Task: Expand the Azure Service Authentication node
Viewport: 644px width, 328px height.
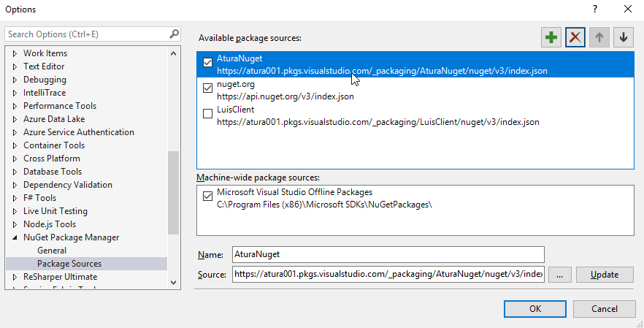Action: (15, 132)
